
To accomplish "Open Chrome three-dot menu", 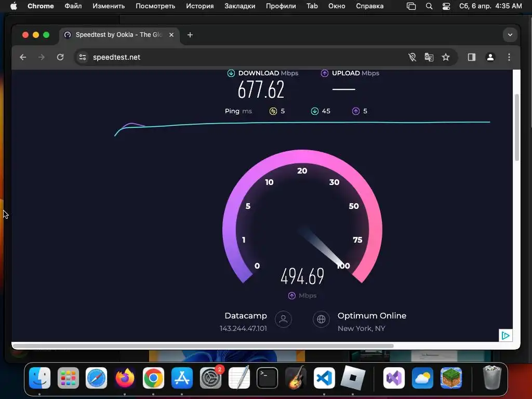I will pyautogui.click(x=509, y=57).
